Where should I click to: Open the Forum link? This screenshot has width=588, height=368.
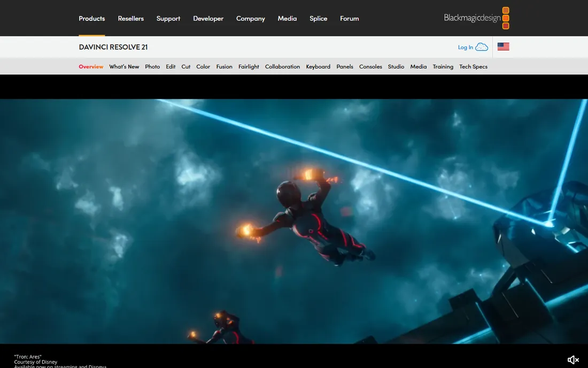click(x=350, y=18)
